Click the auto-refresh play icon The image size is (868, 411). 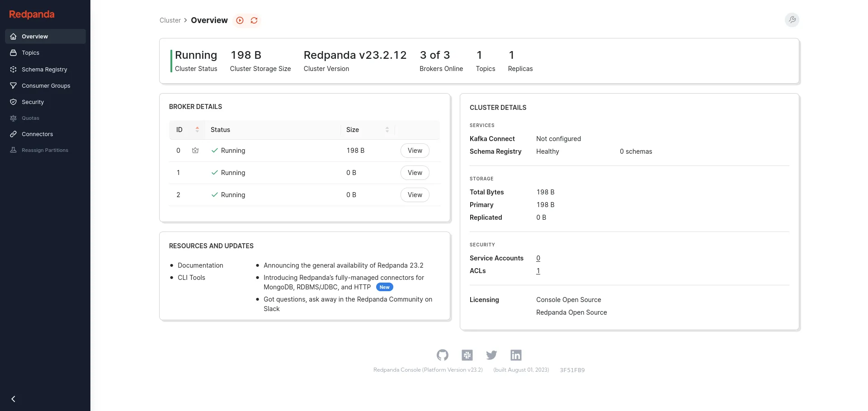[240, 20]
